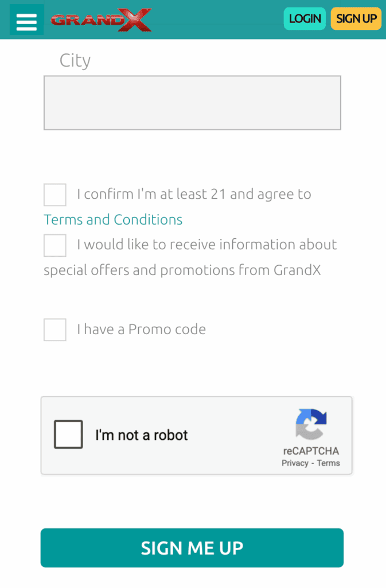Click the GrandX logo
Viewport: 386px width, 588px height.
click(102, 20)
